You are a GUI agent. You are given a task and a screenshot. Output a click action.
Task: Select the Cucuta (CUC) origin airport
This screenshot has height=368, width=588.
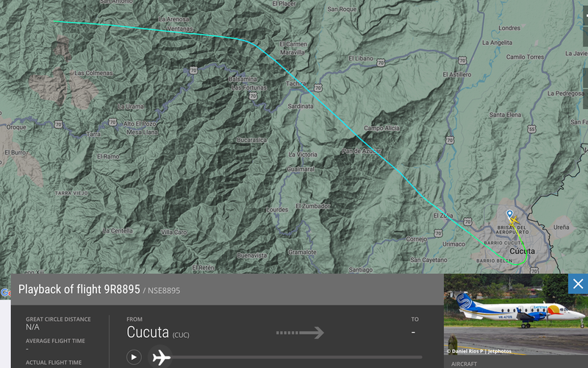pyautogui.click(x=158, y=333)
